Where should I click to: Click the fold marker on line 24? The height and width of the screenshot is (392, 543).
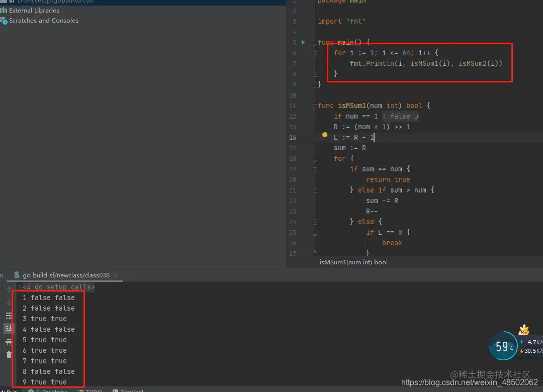[315, 222]
